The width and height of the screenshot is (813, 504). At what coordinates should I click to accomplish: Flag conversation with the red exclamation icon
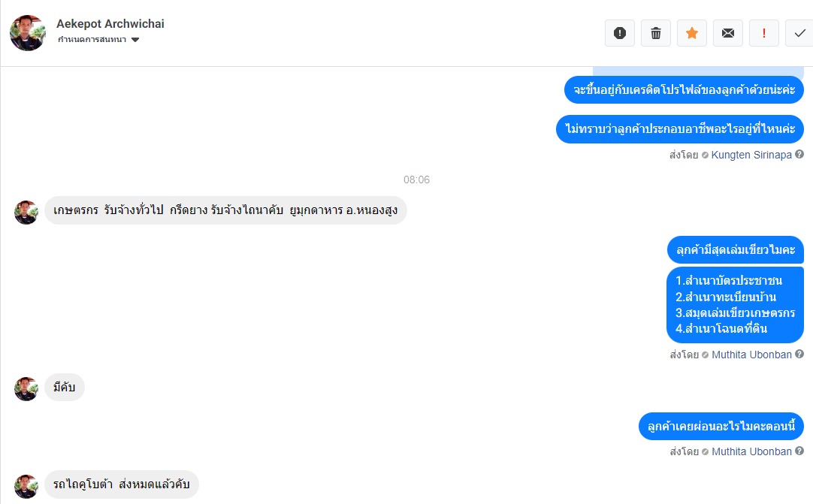point(763,33)
